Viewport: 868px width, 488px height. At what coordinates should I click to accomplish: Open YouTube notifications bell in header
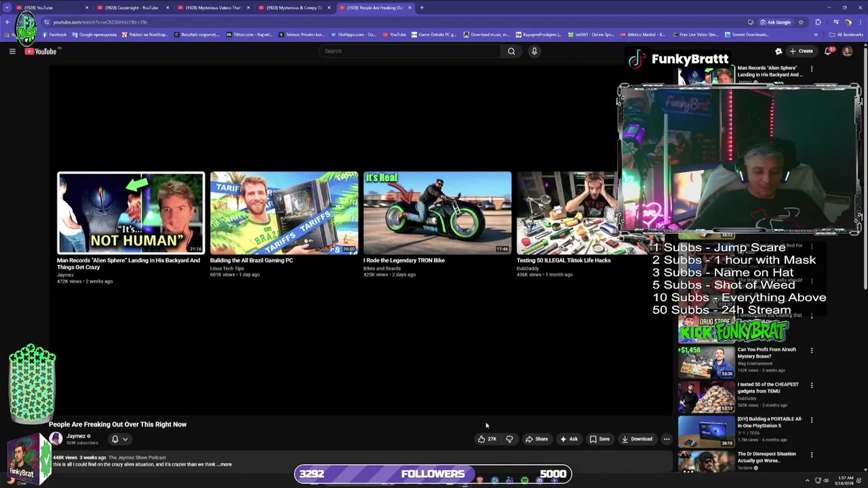pos(828,51)
